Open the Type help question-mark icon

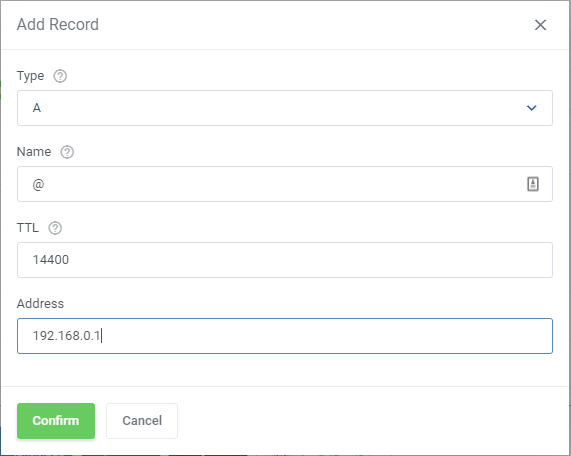[x=60, y=76]
